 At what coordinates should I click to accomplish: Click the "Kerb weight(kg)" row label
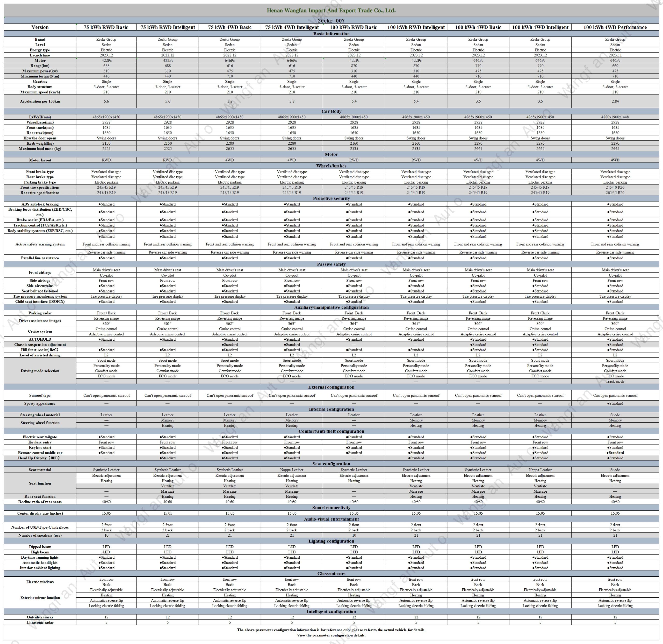coord(40,143)
